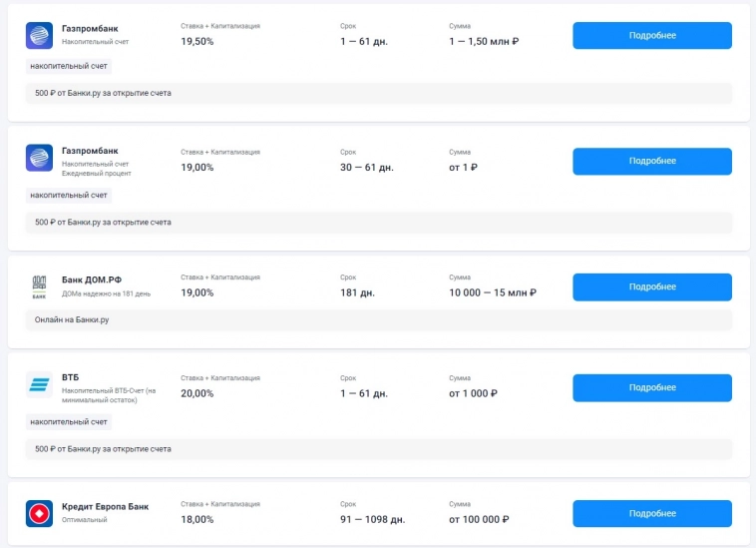This screenshot has width=756, height=548.
Task: Open the ВТБ bank name link
Action: pyautogui.click(x=70, y=377)
